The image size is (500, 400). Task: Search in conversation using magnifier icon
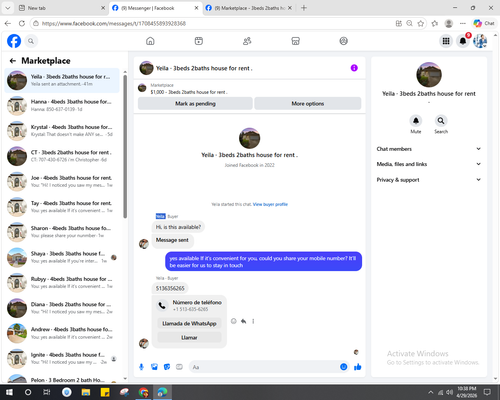click(x=441, y=121)
